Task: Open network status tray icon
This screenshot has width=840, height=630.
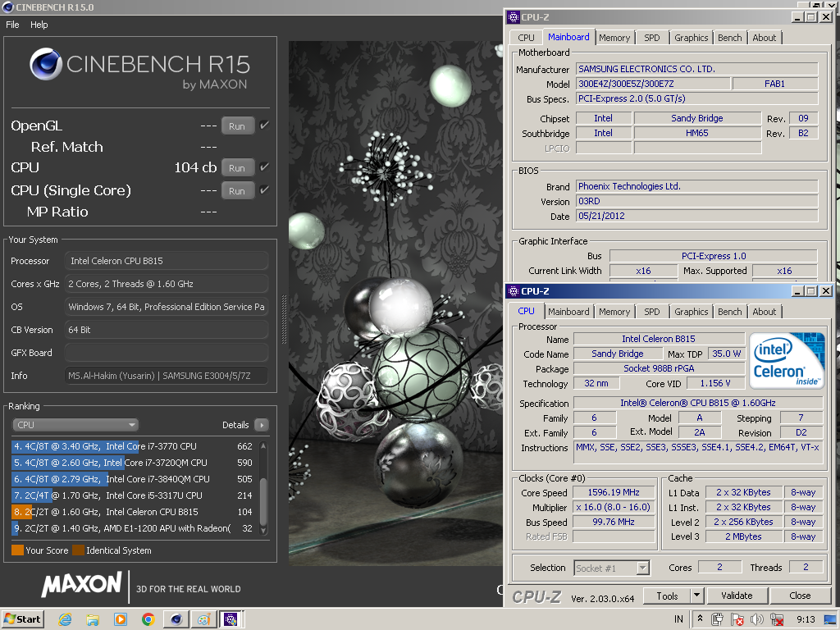Action: coord(776,619)
